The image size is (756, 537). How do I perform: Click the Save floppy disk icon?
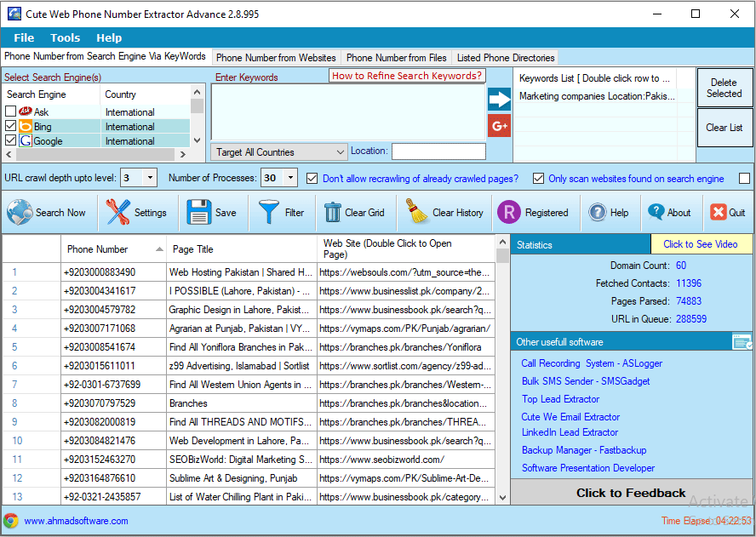(x=199, y=213)
